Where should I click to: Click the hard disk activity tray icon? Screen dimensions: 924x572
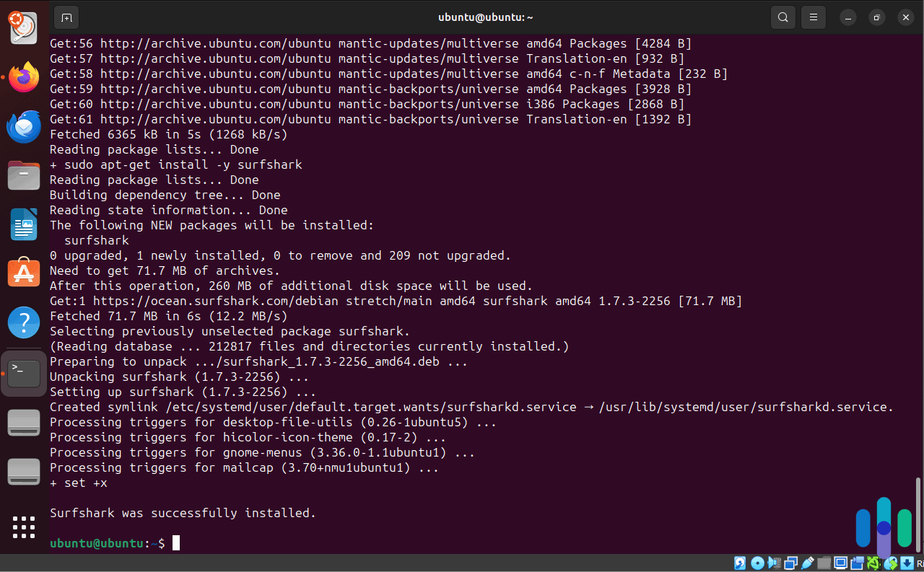tap(740, 563)
